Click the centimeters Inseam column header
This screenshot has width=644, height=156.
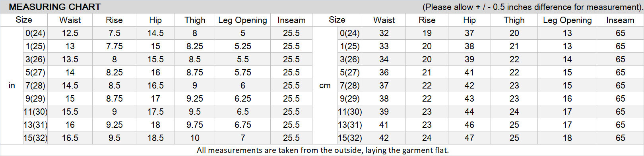click(620, 20)
